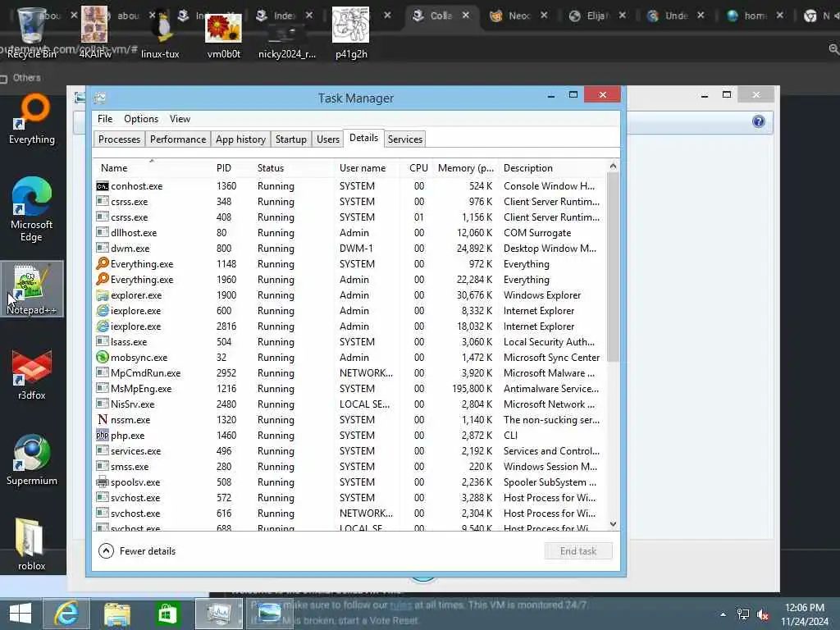840x630 pixels.
Task: Select the smss.exe row
Action: (350, 467)
